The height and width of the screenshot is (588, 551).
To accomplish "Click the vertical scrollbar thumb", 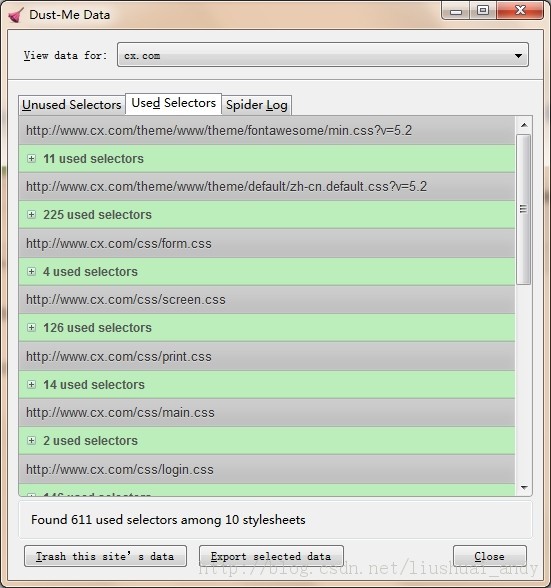I will (x=524, y=209).
